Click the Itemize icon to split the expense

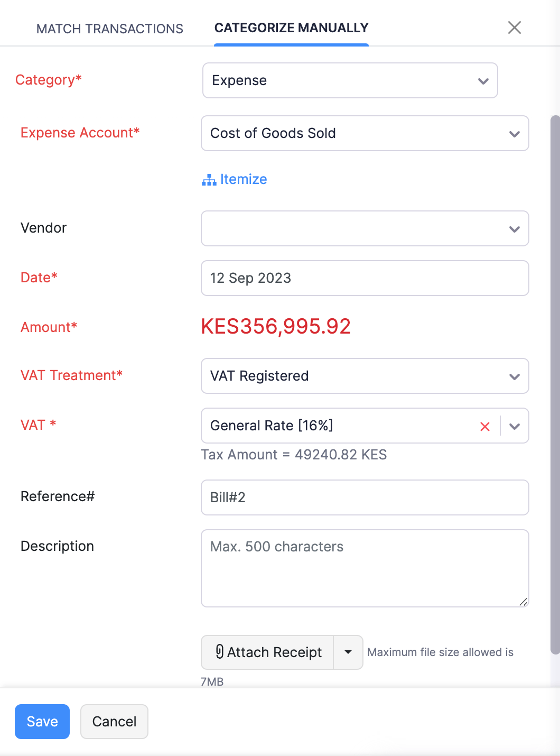tap(209, 180)
